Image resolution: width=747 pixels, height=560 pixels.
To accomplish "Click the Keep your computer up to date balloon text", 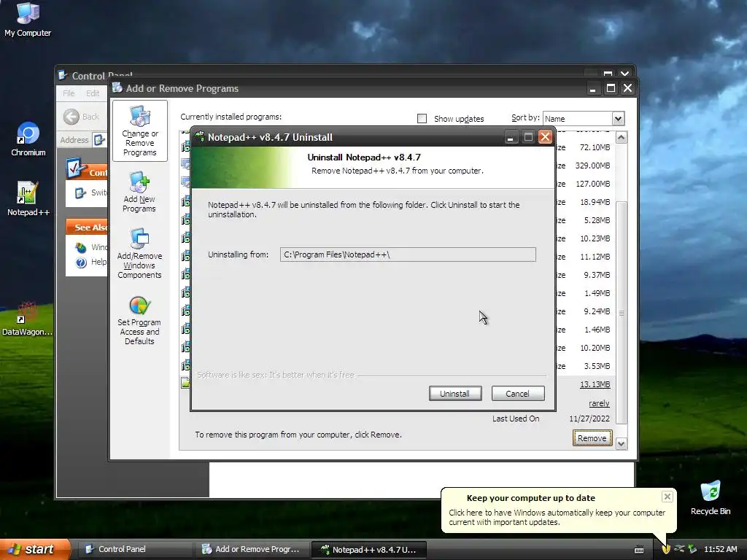I will click(x=557, y=517).
